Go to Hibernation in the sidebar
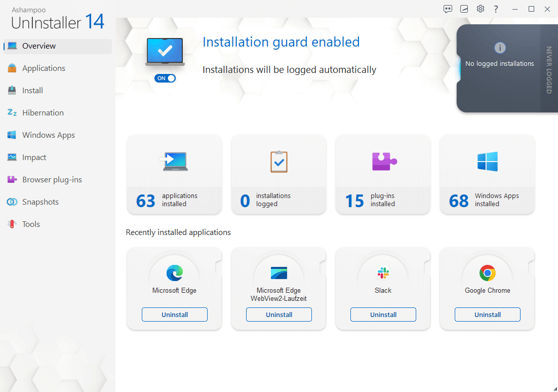 43,113
